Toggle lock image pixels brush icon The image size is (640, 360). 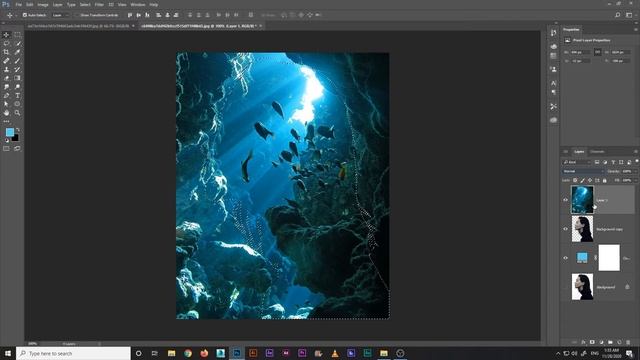point(582,180)
